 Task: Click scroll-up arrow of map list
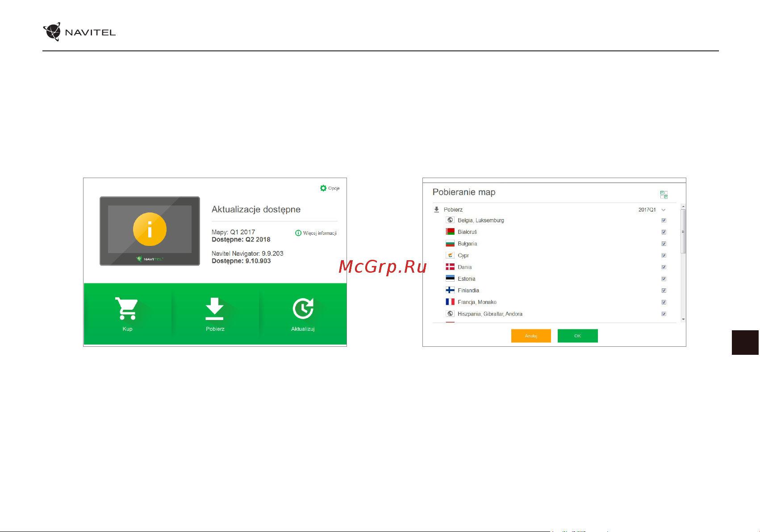click(683, 207)
